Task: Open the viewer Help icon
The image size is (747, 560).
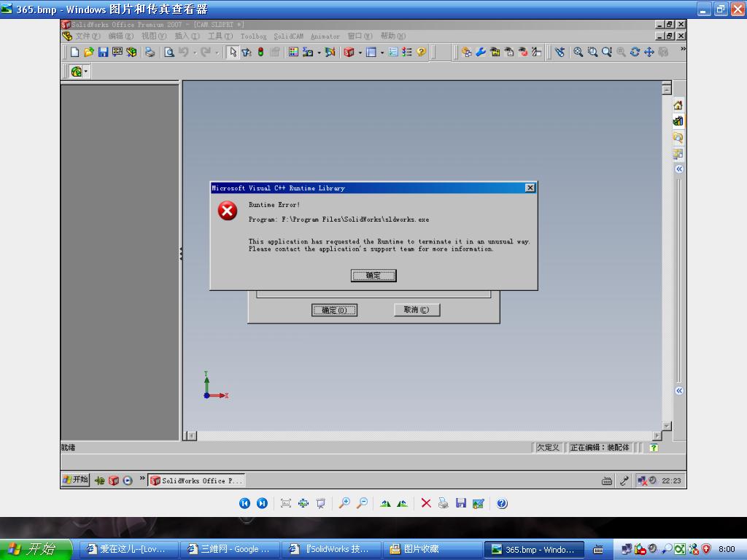Action: click(x=502, y=503)
